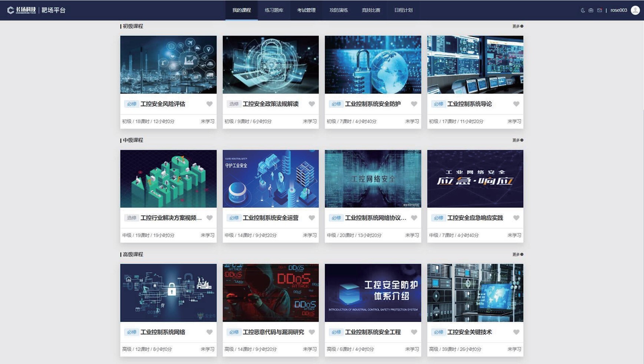Click the rose003 user avatar
The width and height of the screenshot is (644, 364).
pyautogui.click(x=635, y=10)
